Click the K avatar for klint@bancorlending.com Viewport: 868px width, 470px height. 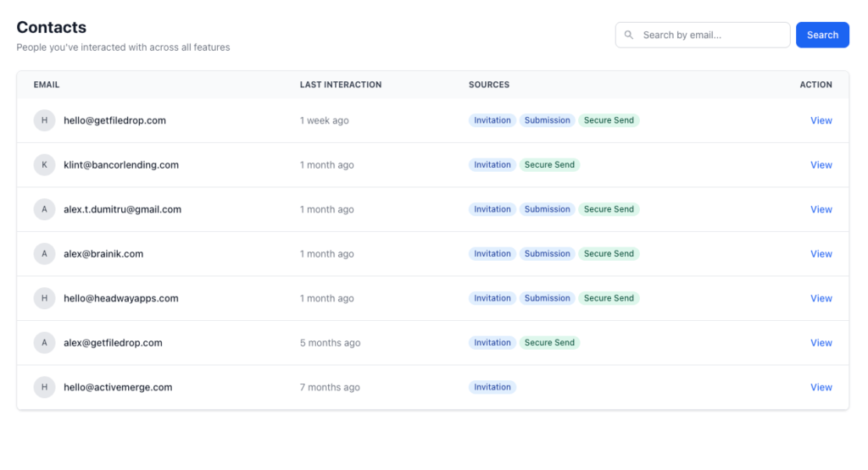(x=44, y=165)
